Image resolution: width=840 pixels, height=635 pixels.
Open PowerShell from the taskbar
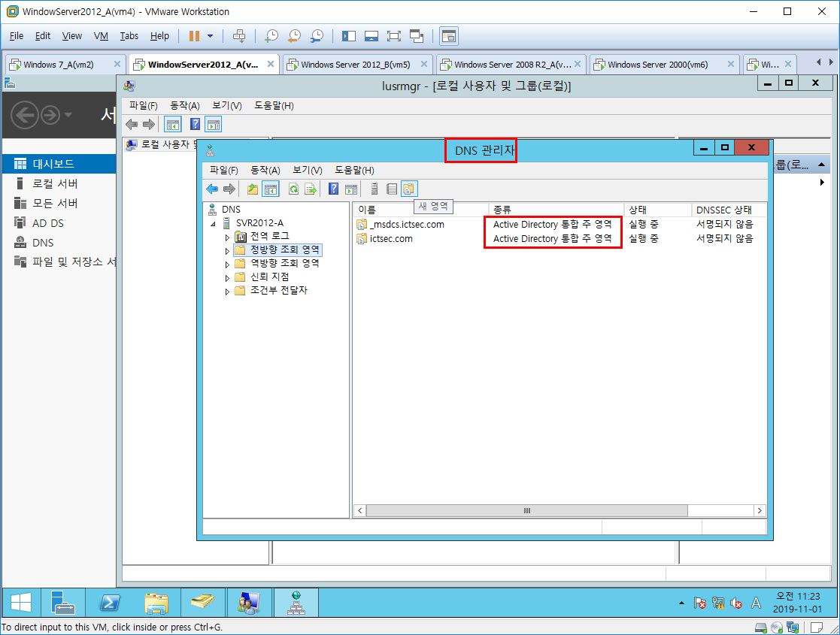[x=110, y=603]
